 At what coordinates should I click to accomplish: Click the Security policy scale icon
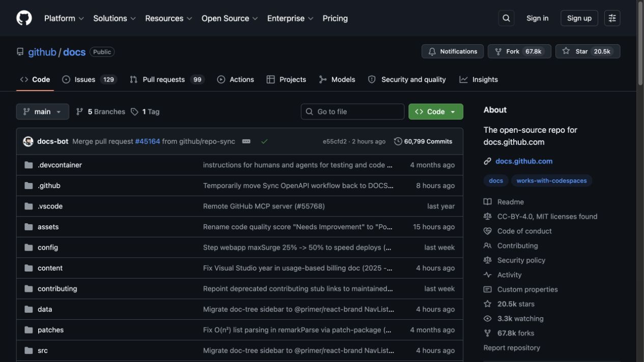tap(487, 260)
